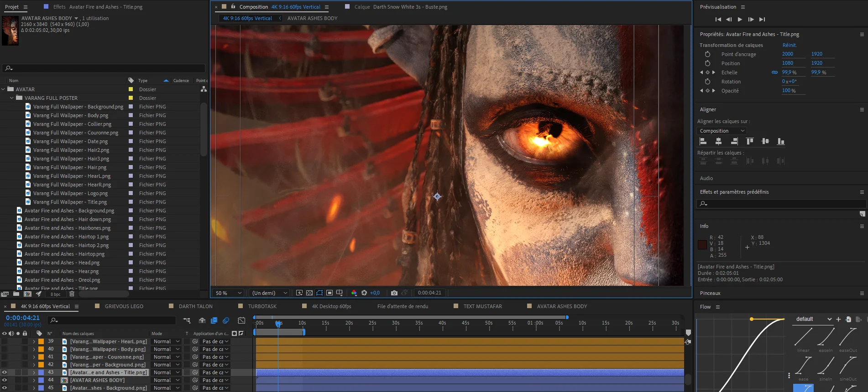Toggle visibility of layer 43 Title.png
The height and width of the screenshot is (392, 868).
5,372
